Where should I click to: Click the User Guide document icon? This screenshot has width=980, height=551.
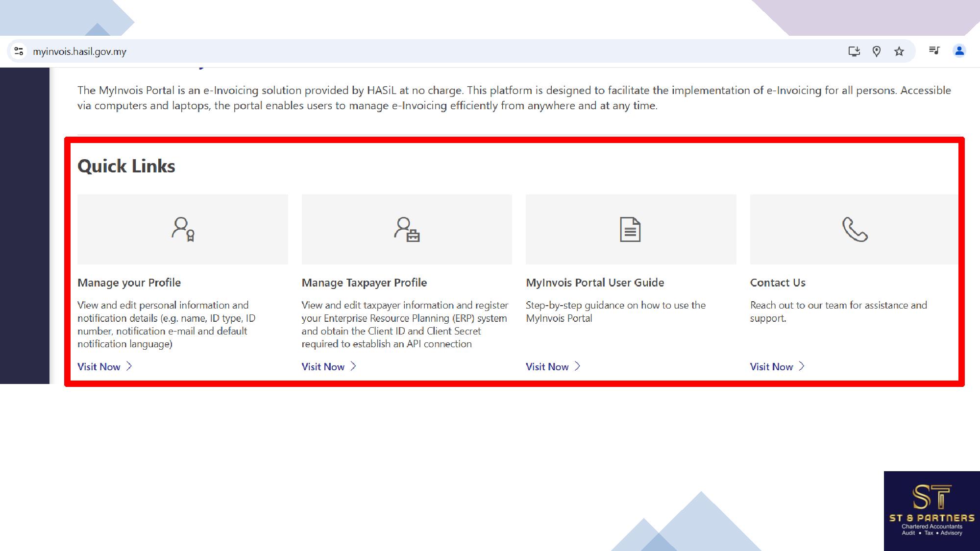pos(630,229)
